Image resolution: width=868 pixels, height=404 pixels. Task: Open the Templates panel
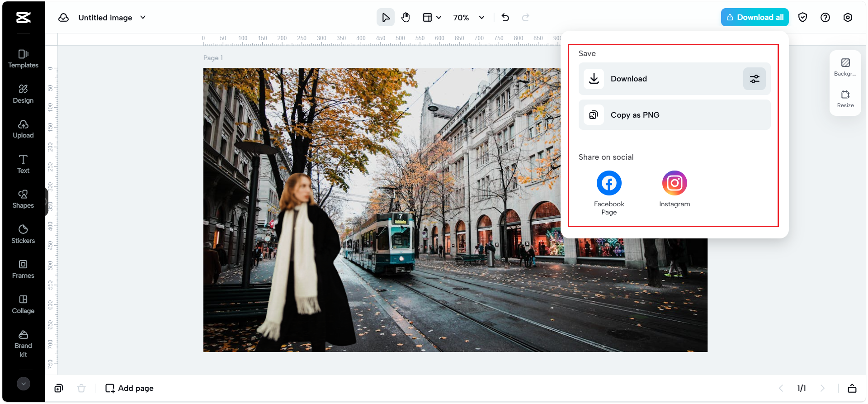click(x=23, y=59)
